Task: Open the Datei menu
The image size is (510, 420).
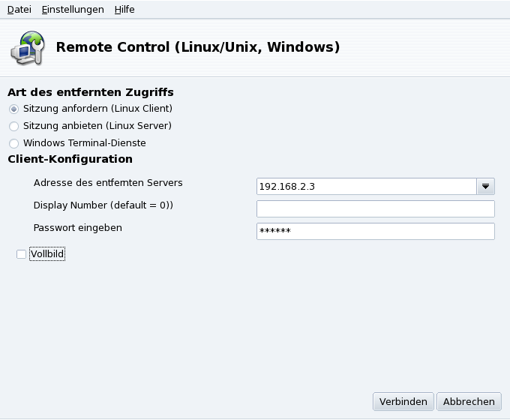Action: pyautogui.click(x=19, y=9)
